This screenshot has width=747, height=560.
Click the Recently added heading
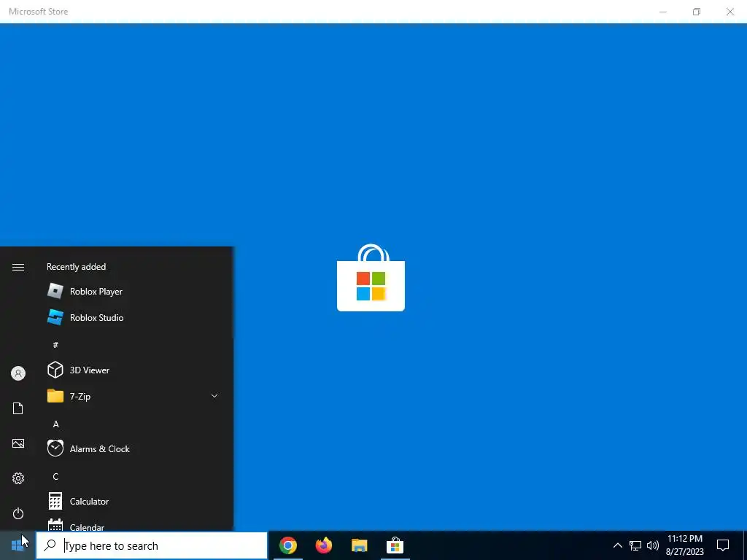tap(76, 267)
